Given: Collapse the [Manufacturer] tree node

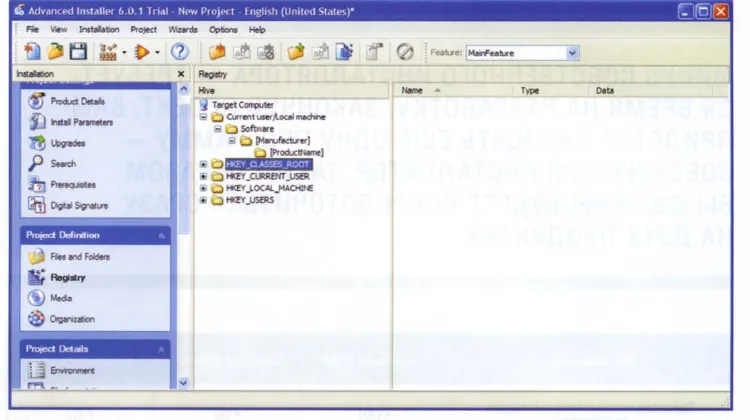Looking at the screenshot, I should [232, 141].
